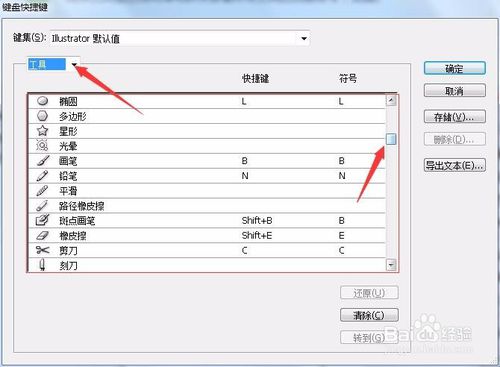
Task: Click the Shift+E shortcut for 橡皮擦
Action: (x=257, y=235)
